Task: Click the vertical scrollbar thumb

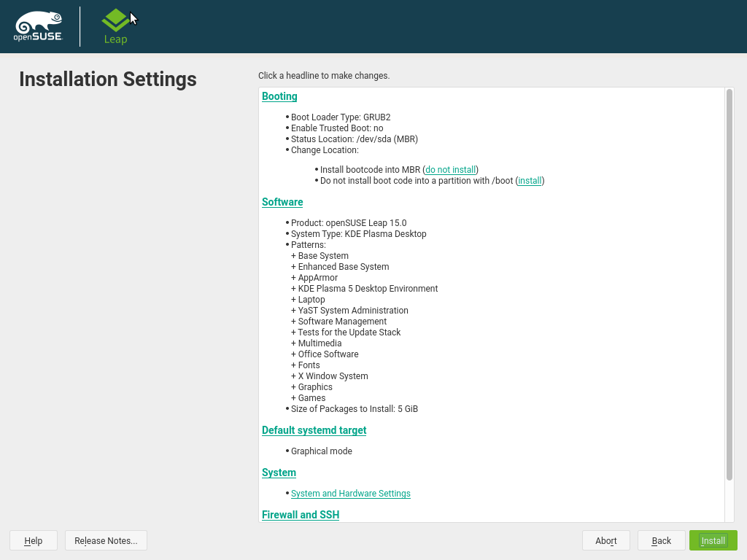Action: pyautogui.click(x=729, y=284)
